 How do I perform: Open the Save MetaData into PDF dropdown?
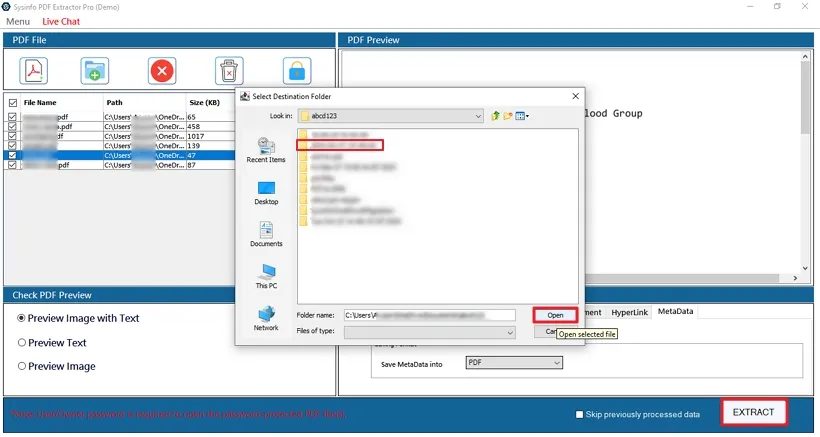(x=514, y=363)
